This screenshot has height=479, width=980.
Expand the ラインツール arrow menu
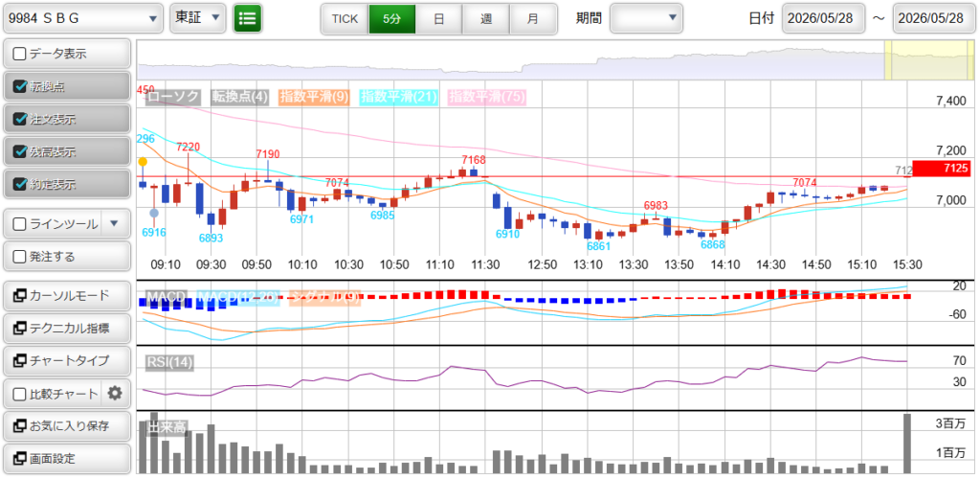114,224
